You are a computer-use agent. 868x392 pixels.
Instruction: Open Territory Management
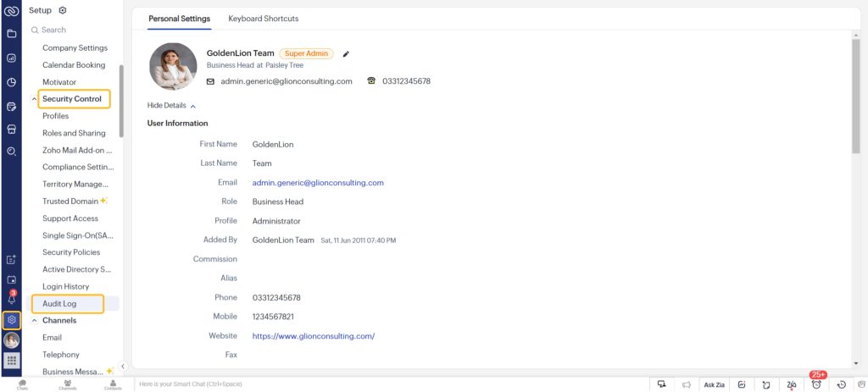(75, 184)
